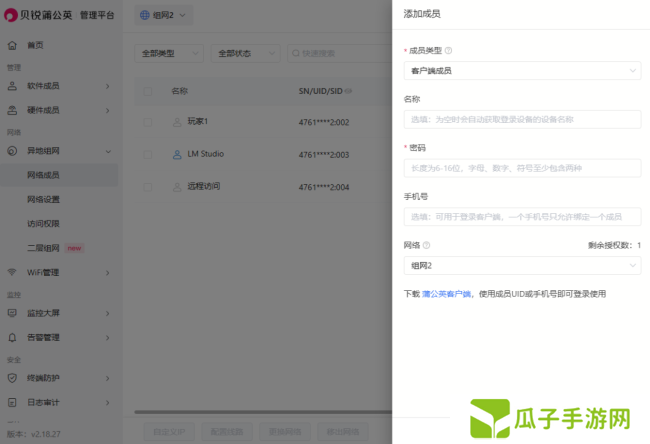Click the 剩余授权数: 1 text

[614, 245]
